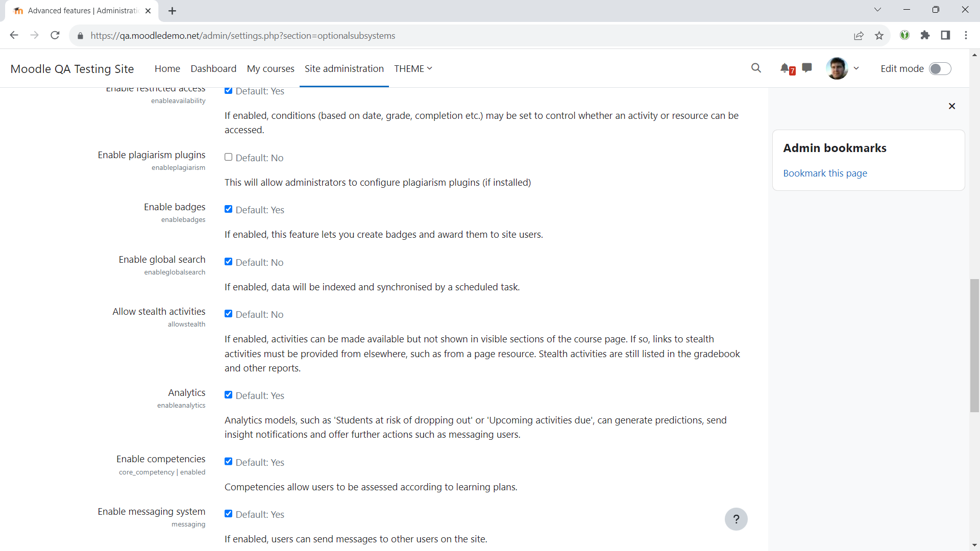Screen dimensions: 980x551
Task: Click the Enable messaging system label
Action: (152, 512)
